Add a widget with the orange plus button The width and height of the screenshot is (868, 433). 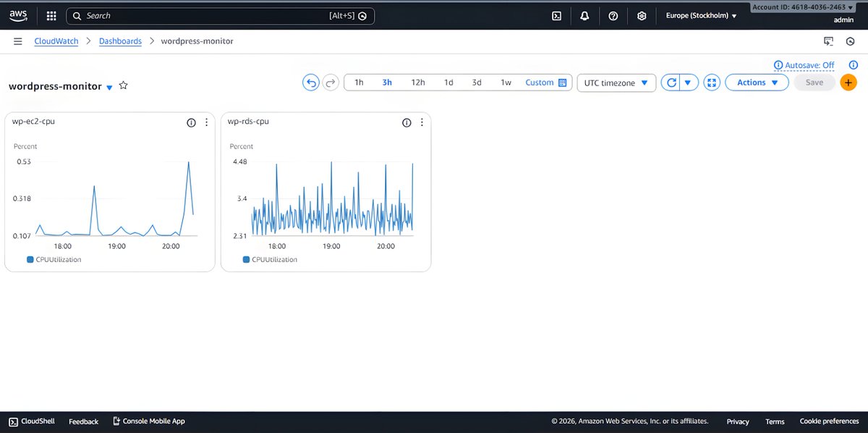tap(848, 83)
